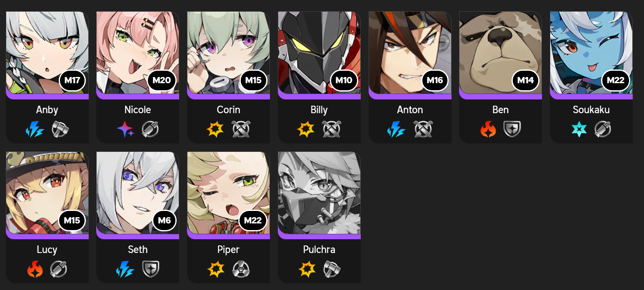
Task: Click the Billy name label
Action: click(319, 110)
